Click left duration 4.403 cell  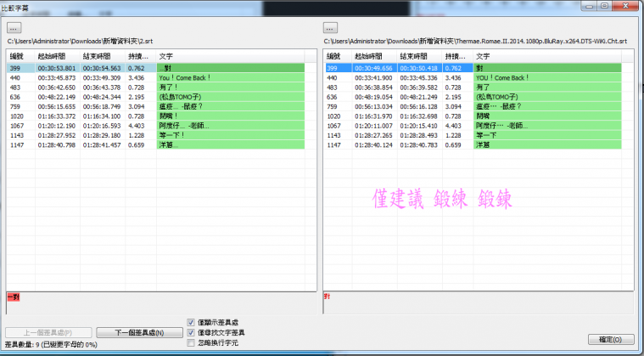(x=137, y=126)
